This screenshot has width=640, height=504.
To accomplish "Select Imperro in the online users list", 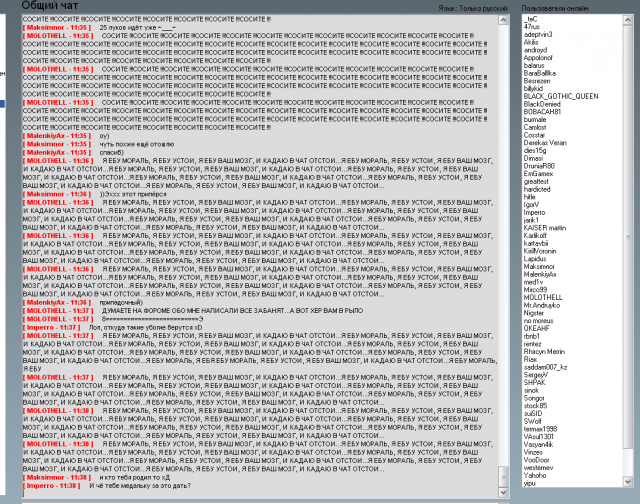I will pos(534,213).
